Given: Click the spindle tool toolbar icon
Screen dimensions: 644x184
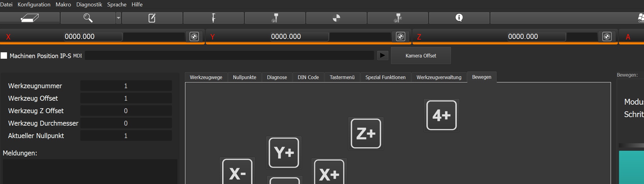Looking at the screenshot, I should pos(275,18).
